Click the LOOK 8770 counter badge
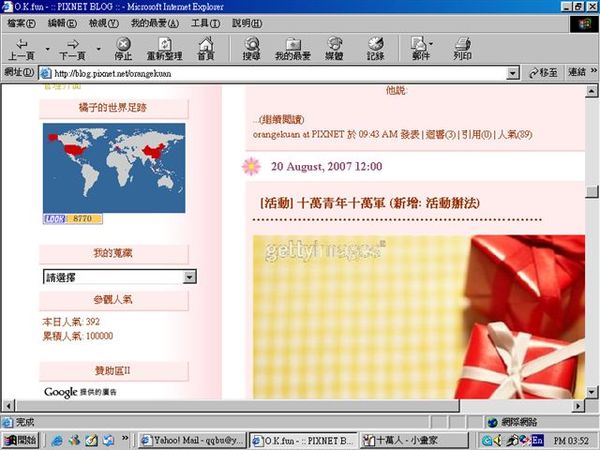Image resolution: width=600 pixels, height=450 pixels. (x=73, y=219)
